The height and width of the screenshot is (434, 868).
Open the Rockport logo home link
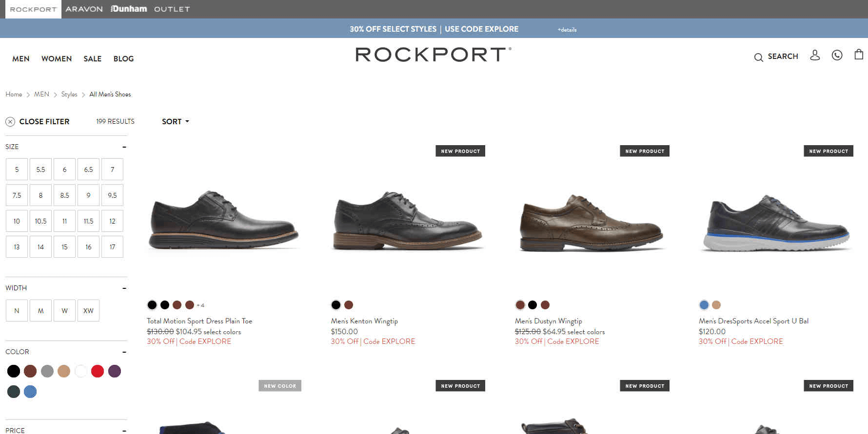click(434, 55)
